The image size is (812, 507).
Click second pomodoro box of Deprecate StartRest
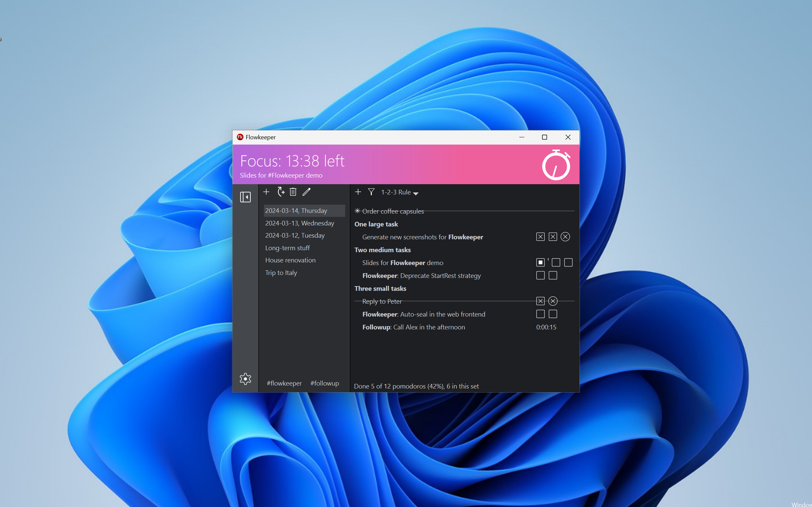click(553, 275)
